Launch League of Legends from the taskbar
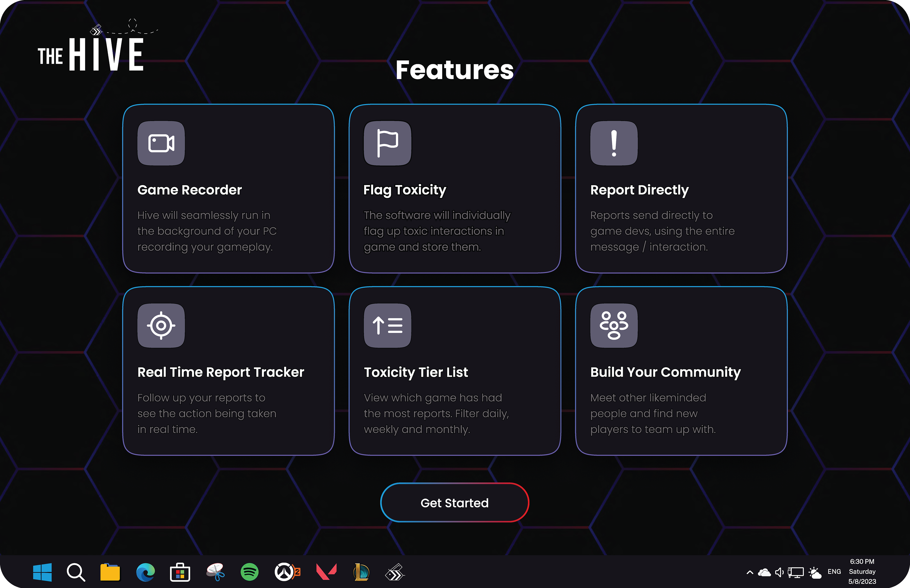The height and width of the screenshot is (588, 910). (x=361, y=572)
